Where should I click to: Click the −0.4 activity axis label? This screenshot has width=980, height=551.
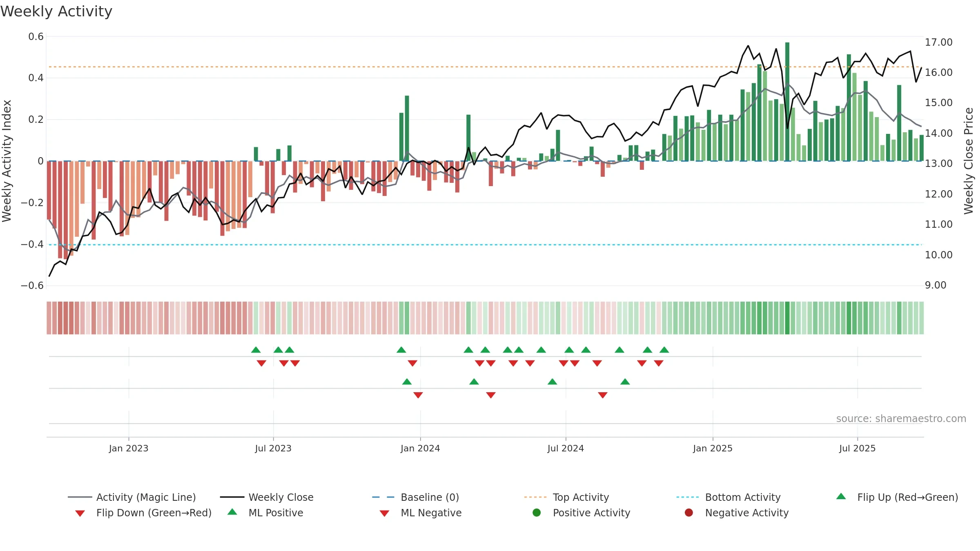(x=32, y=244)
